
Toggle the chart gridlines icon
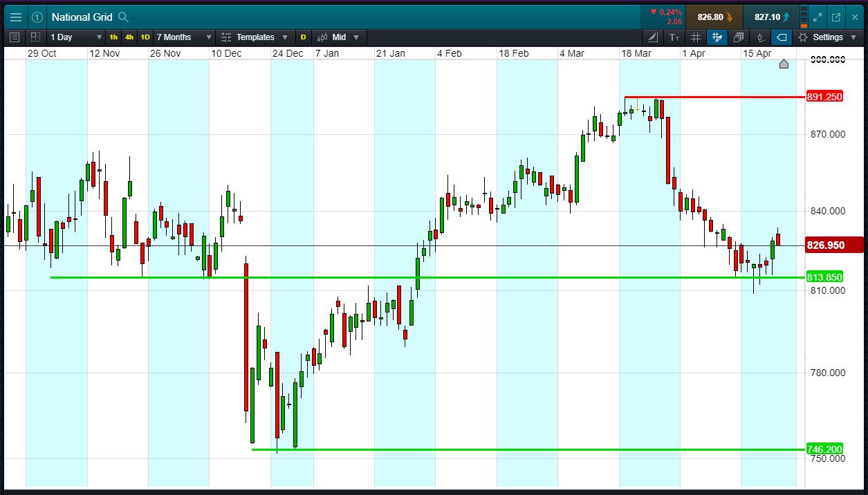(x=696, y=37)
